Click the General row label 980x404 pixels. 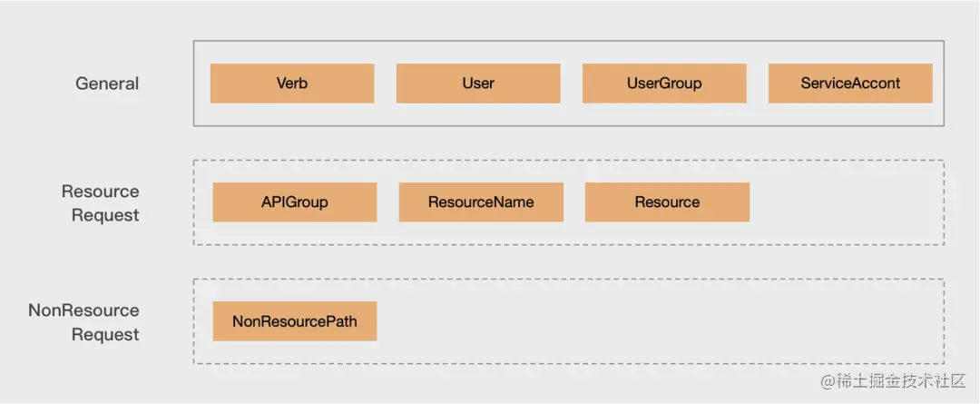[x=107, y=84]
